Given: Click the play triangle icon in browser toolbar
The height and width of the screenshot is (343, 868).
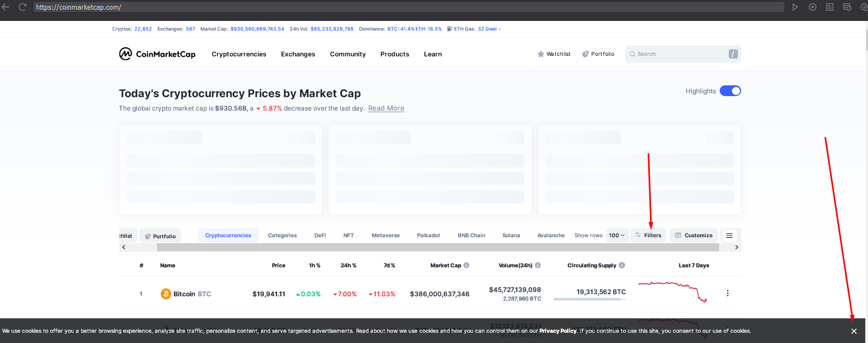Looking at the screenshot, I should point(795,7).
